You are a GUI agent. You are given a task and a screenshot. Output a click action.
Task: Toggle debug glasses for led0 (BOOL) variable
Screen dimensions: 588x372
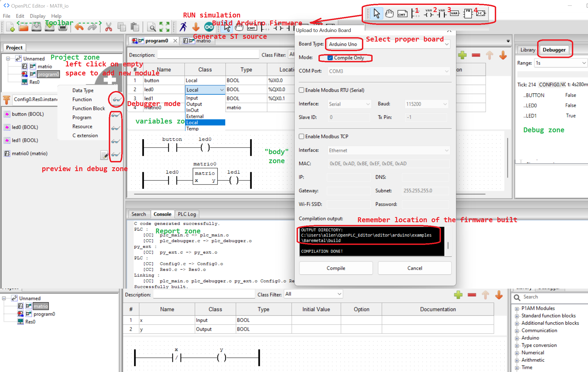point(115,128)
